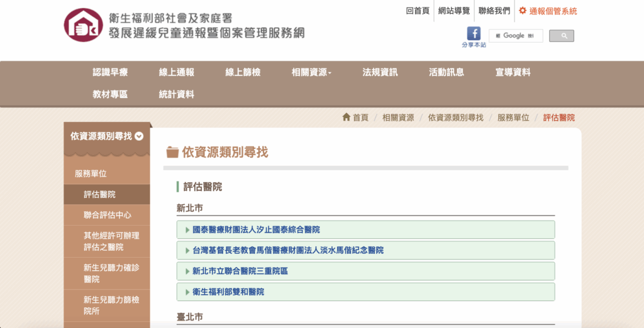Click the folder icon beside page heading
The height and width of the screenshot is (328, 644).
click(x=172, y=152)
